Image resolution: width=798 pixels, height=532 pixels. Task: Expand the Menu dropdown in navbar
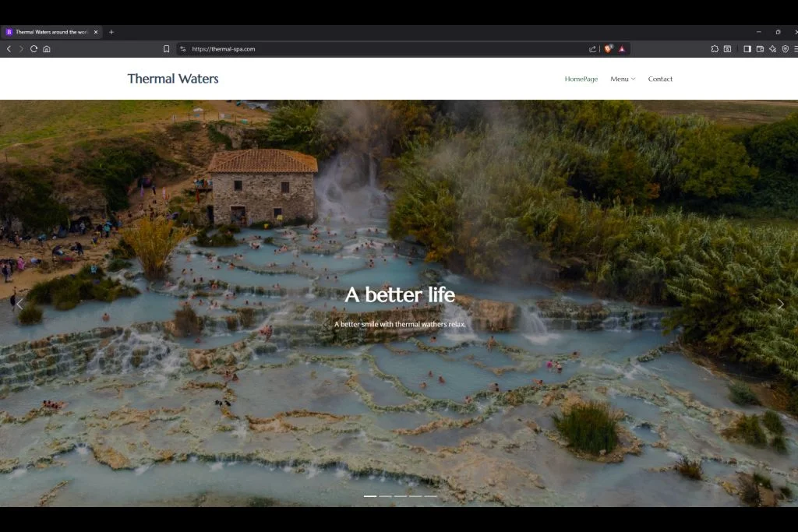[x=623, y=79]
